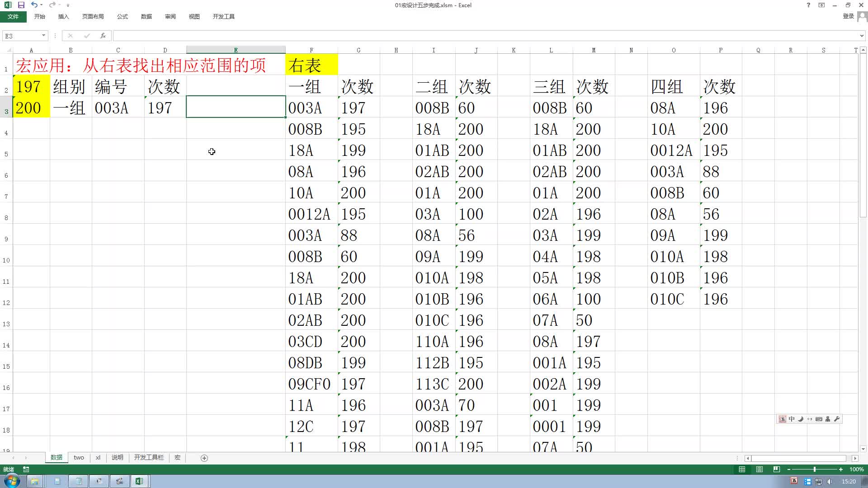Viewport: 868px width, 488px height.
Task: Click the zoom in plus button
Action: [841, 469]
